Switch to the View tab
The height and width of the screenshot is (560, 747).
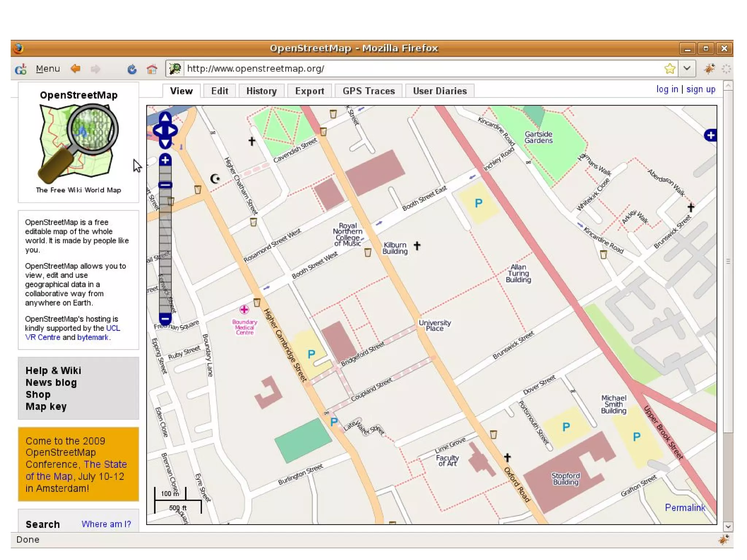181,91
